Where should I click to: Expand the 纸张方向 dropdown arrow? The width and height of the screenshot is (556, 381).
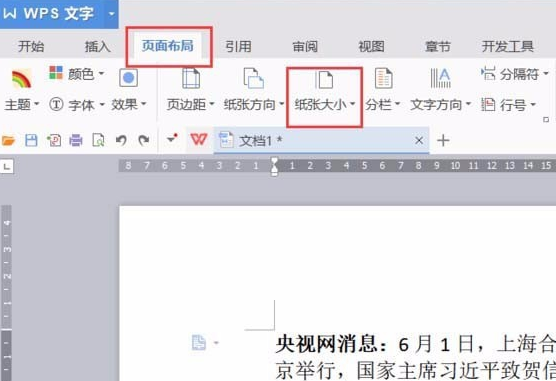(282, 104)
